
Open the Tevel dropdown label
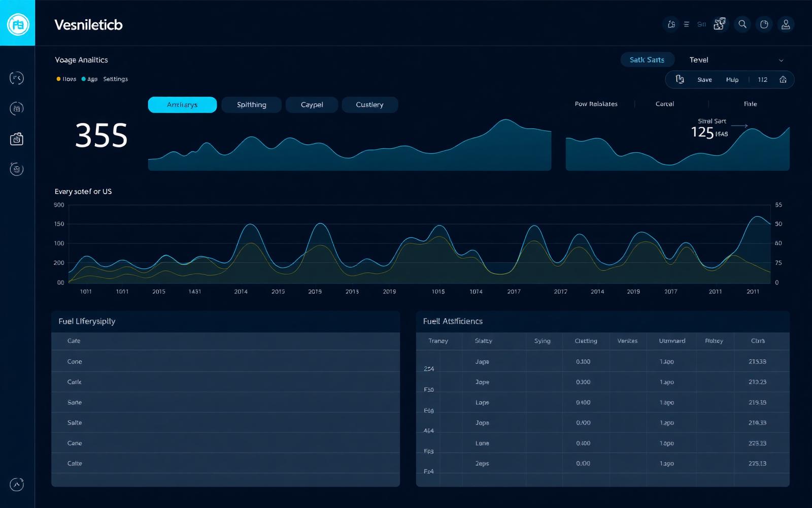coord(699,59)
